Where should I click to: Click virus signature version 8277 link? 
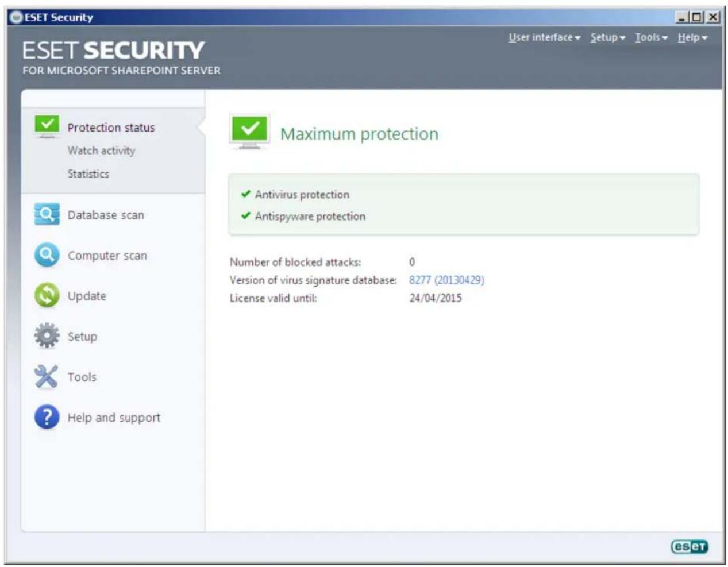(446, 280)
